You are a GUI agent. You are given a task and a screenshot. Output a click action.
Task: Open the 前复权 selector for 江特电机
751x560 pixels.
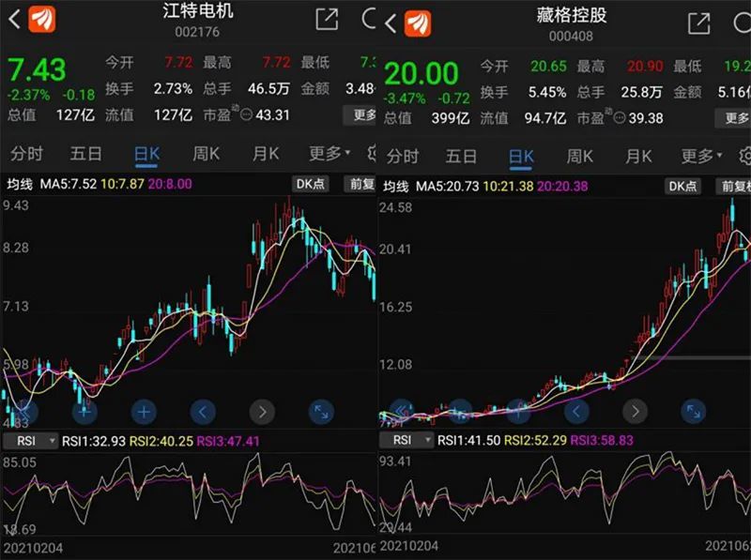coord(360,184)
